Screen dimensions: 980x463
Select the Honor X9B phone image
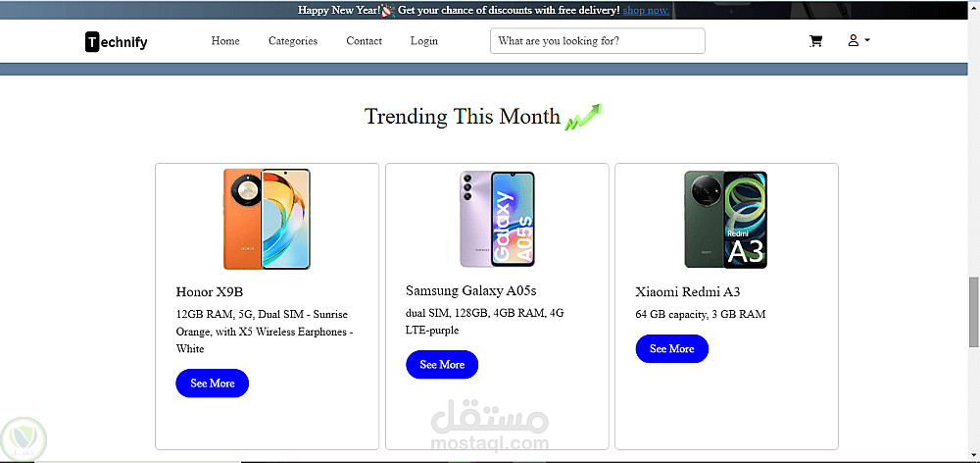[267, 219]
